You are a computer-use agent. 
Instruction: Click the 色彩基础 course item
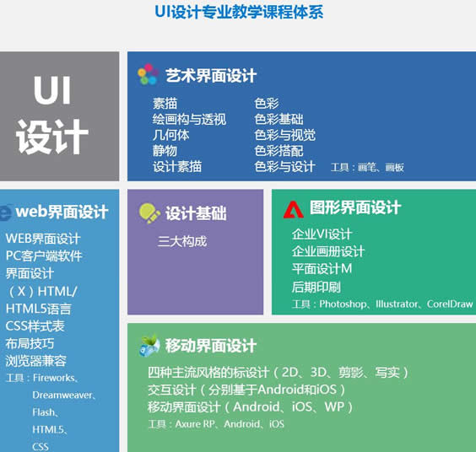(x=279, y=119)
